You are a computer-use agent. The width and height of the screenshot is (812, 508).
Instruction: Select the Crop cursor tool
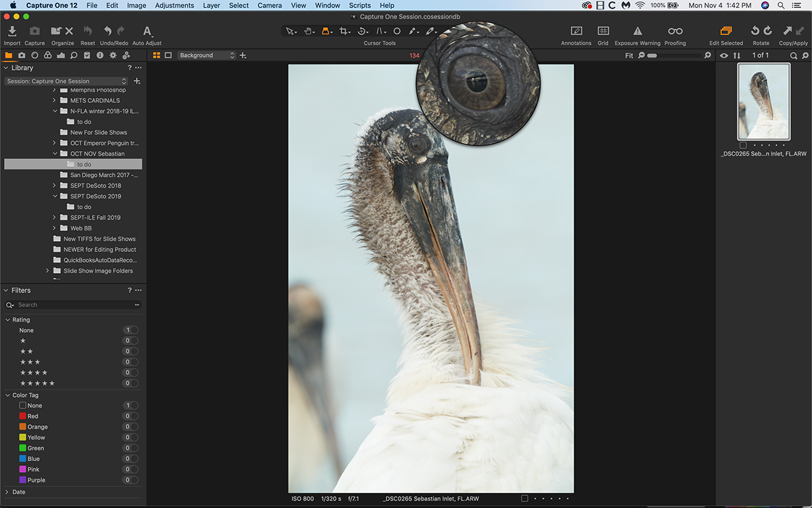[x=345, y=31]
